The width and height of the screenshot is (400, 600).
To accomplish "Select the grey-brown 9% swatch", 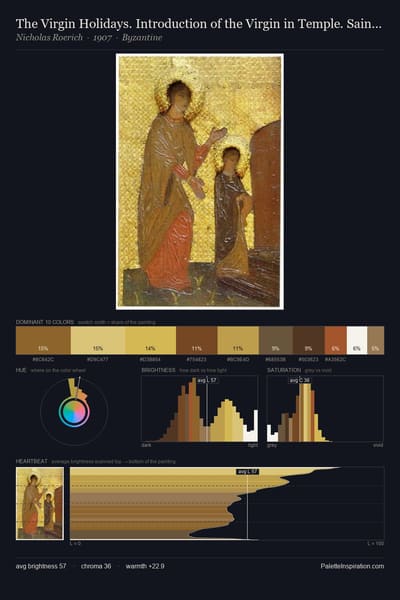I will pos(276,340).
